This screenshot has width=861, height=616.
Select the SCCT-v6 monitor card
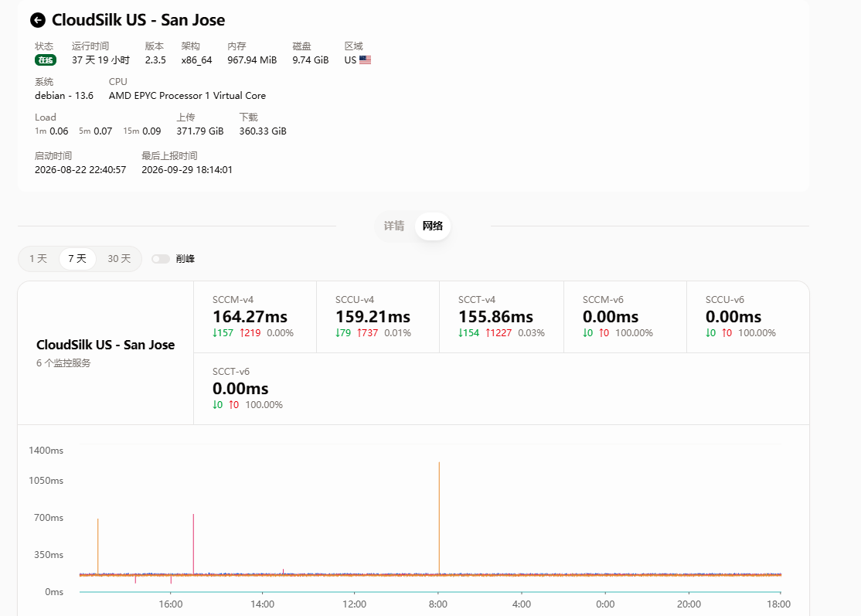(x=255, y=389)
